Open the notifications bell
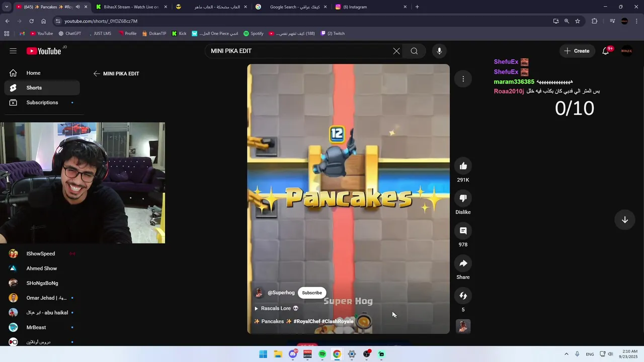Screen dimensions: 644x362 point(606,51)
